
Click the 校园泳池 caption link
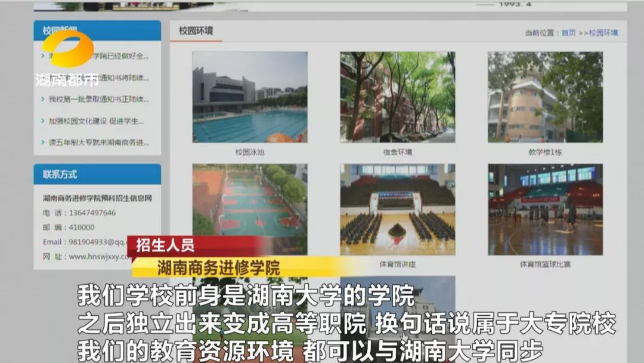coord(250,152)
